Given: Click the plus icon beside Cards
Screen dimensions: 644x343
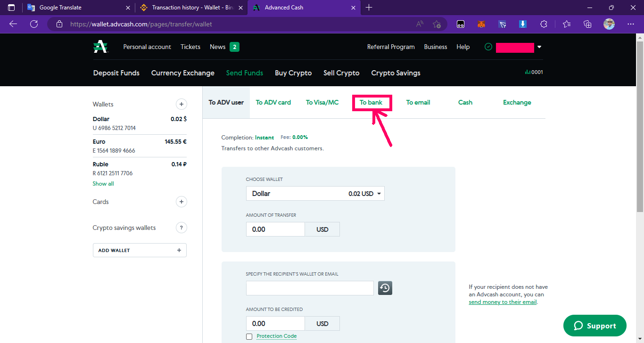Looking at the screenshot, I should click(181, 202).
